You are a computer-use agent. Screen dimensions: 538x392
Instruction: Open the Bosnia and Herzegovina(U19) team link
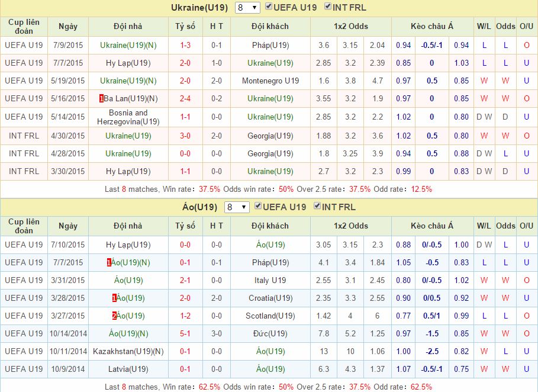point(128,117)
